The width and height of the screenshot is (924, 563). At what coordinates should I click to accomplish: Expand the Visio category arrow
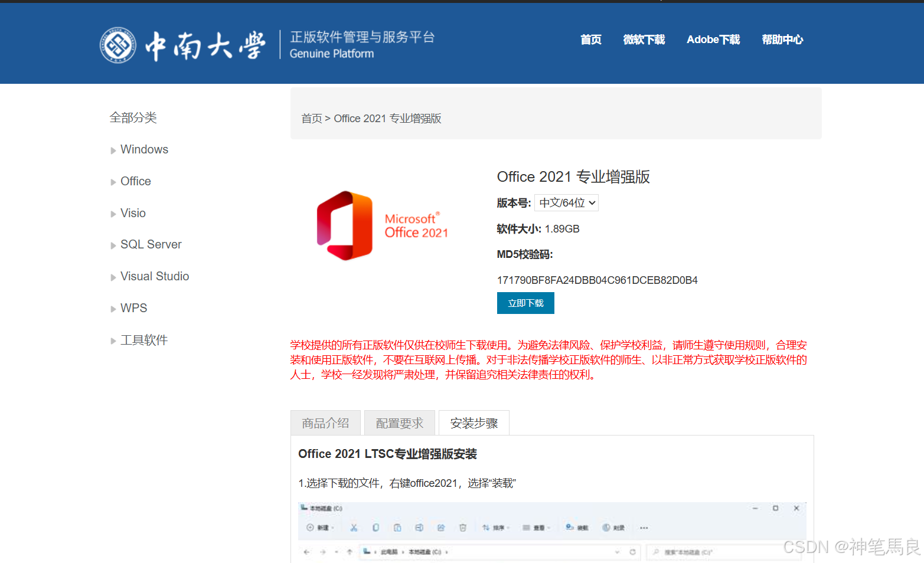(113, 214)
